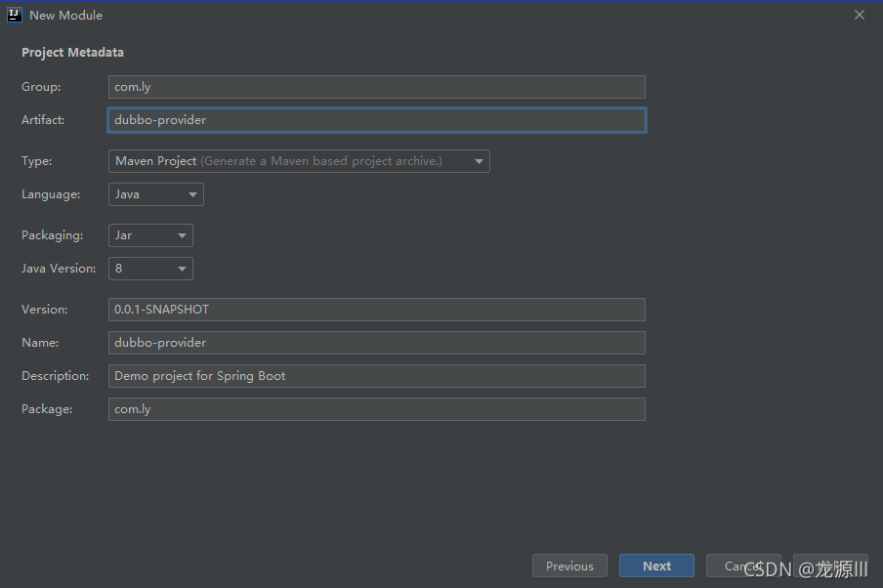Click the IntelliJ IDEA logo in title bar
The width and height of the screenshot is (883, 588).
click(14, 15)
